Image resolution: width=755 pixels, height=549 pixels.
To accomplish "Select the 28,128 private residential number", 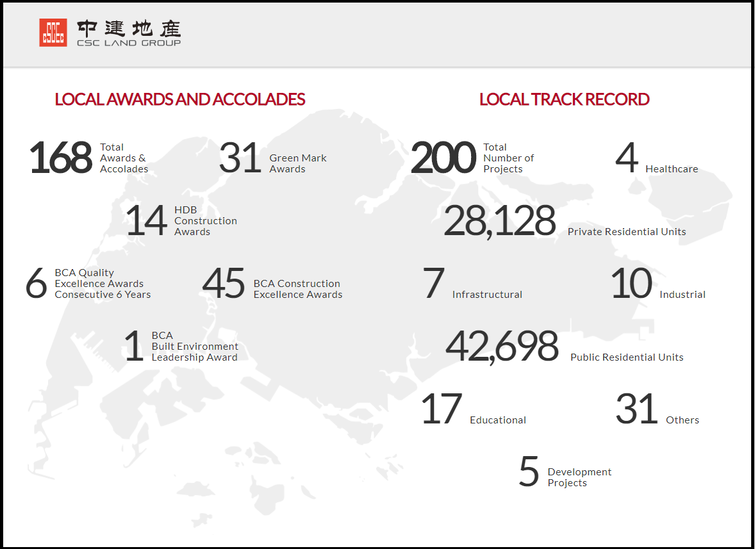I will coord(499,222).
